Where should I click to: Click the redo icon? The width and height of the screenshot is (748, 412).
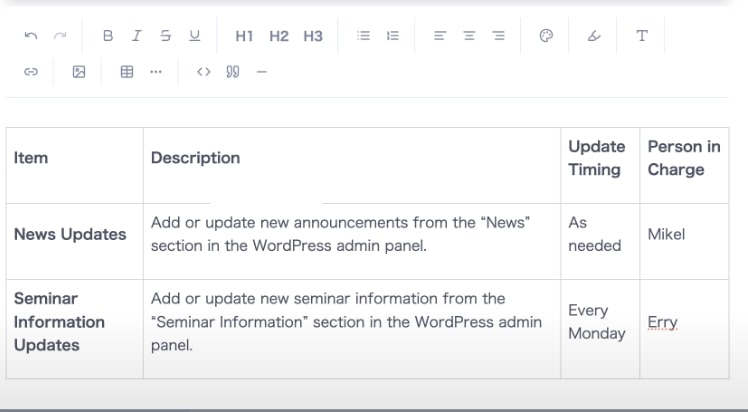[x=60, y=36]
